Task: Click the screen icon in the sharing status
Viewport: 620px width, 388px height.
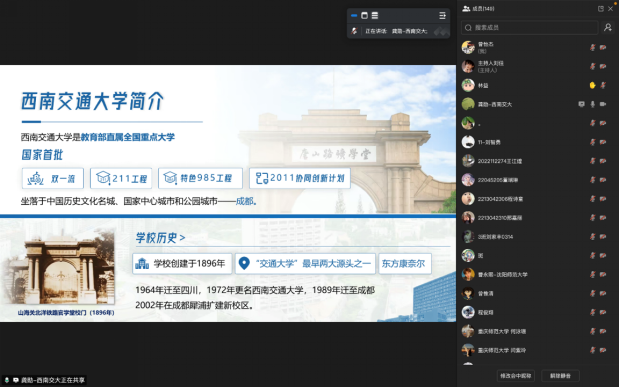Action: pyautogui.click(x=16, y=380)
